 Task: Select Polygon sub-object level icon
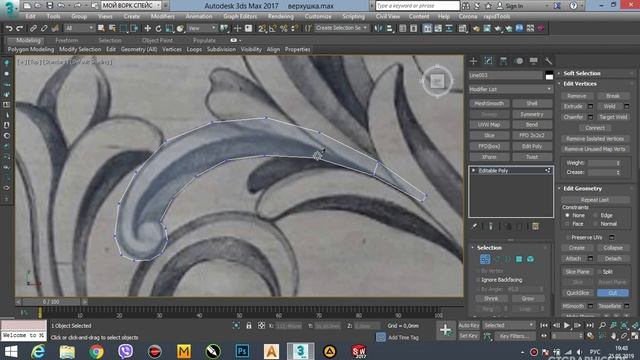(519, 259)
